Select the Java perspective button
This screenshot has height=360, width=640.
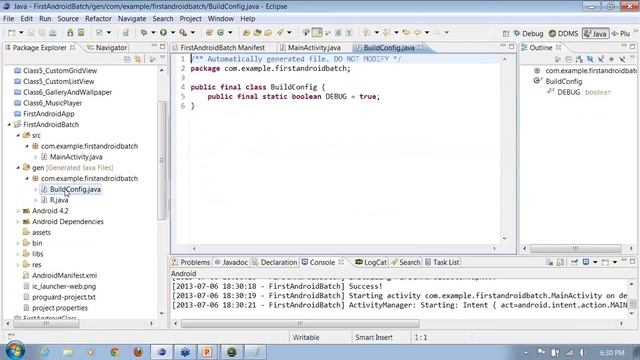[596, 33]
